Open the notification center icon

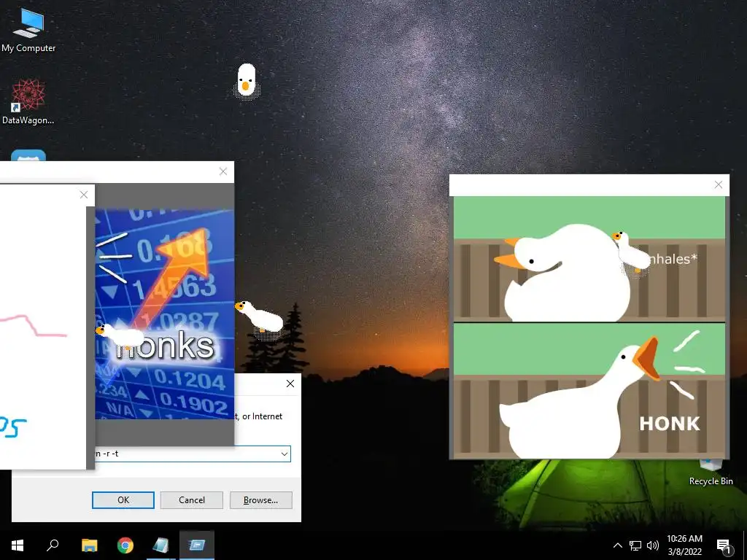tap(723, 546)
